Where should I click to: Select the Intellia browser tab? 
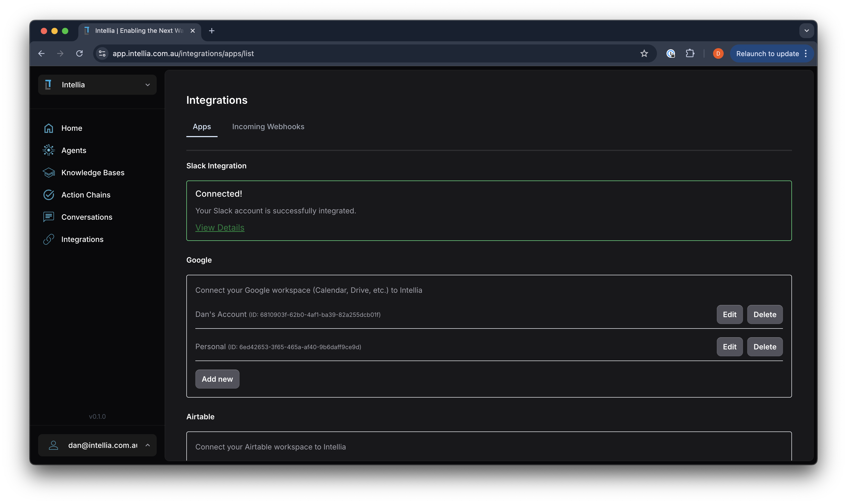click(x=139, y=30)
